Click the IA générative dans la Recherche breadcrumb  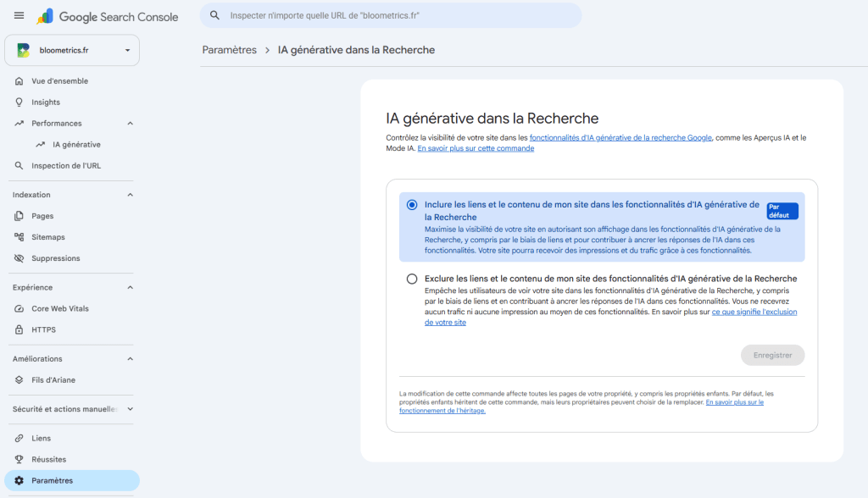point(356,50)
